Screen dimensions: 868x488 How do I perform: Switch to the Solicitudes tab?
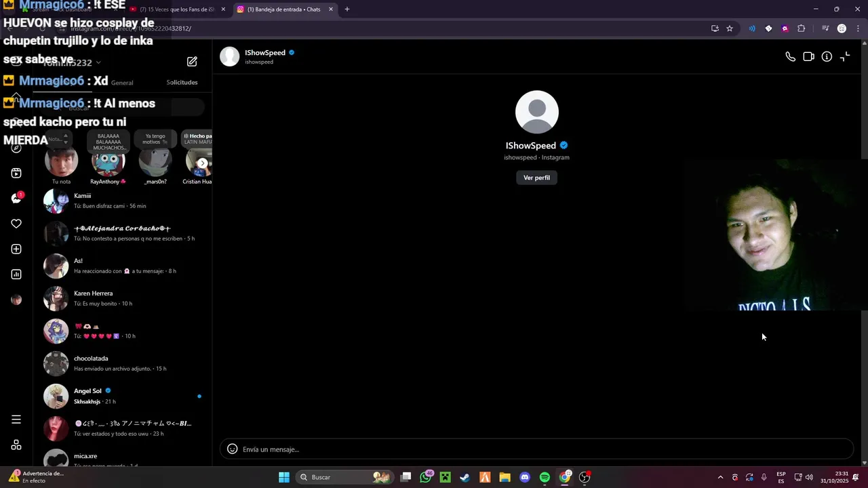click(182, 83)
